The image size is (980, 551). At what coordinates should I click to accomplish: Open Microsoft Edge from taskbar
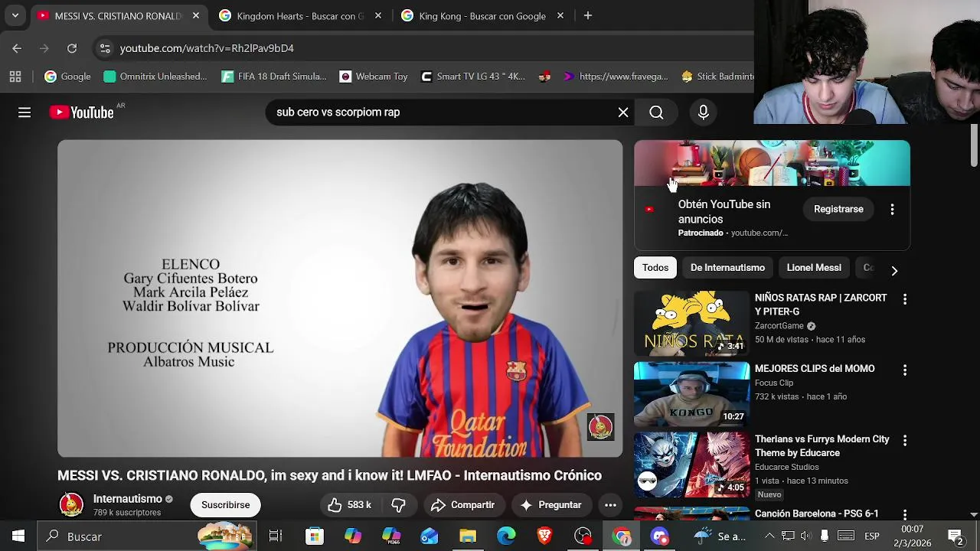506,536
